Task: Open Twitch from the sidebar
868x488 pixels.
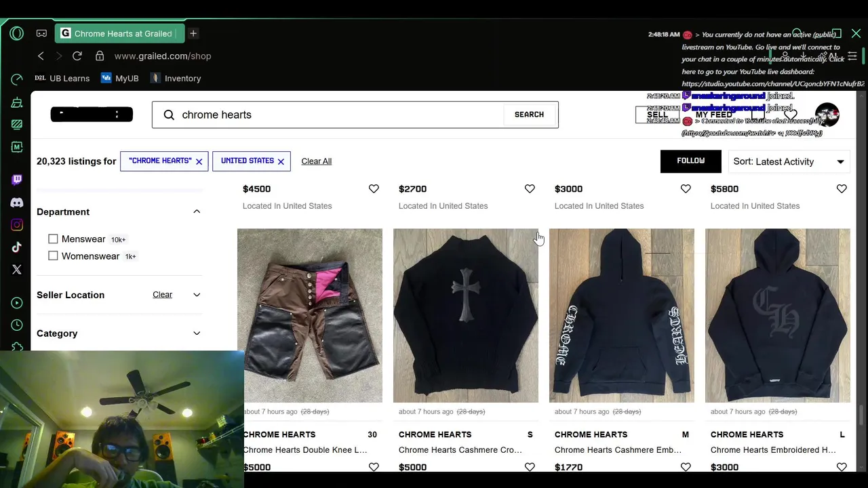Action: pyautogui.click(x=17, y=180)
